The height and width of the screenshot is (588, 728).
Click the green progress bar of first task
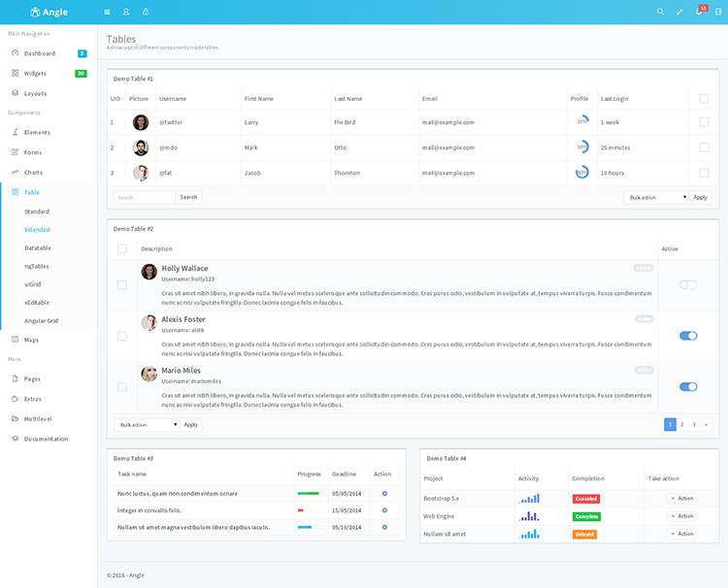click(x=311, y=493)
